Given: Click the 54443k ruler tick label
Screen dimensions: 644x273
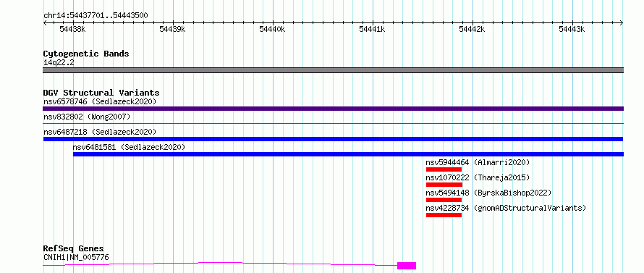Looking at the screenshot, I should pos(572,29).
